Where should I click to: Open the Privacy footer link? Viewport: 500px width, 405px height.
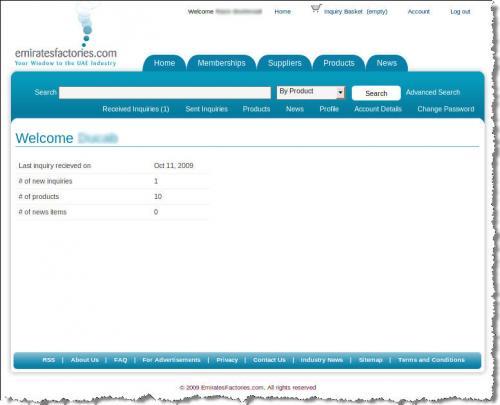coord(227,360)
